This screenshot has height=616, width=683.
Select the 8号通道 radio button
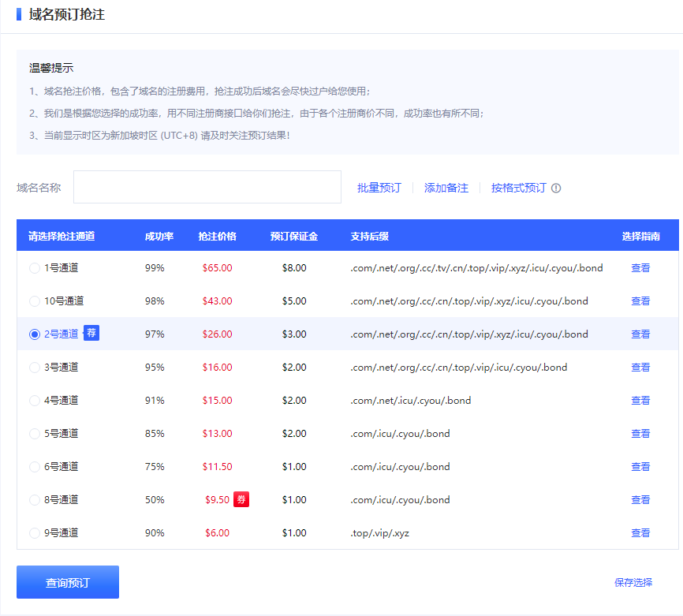pos(35,500)
